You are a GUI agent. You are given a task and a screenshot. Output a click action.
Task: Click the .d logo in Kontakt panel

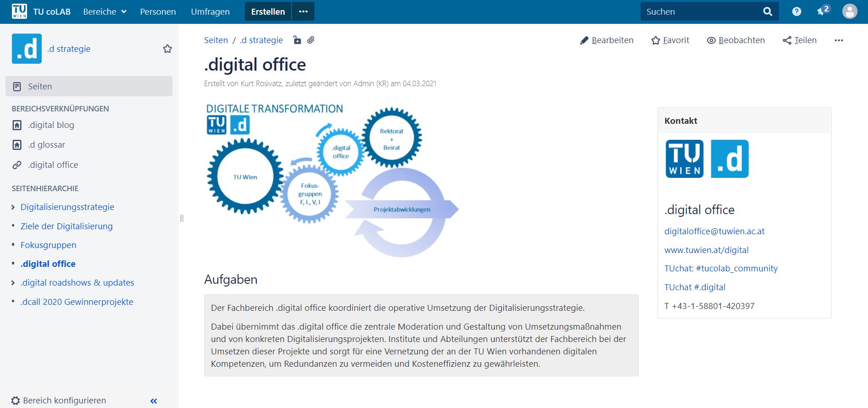tap(730, 159)
